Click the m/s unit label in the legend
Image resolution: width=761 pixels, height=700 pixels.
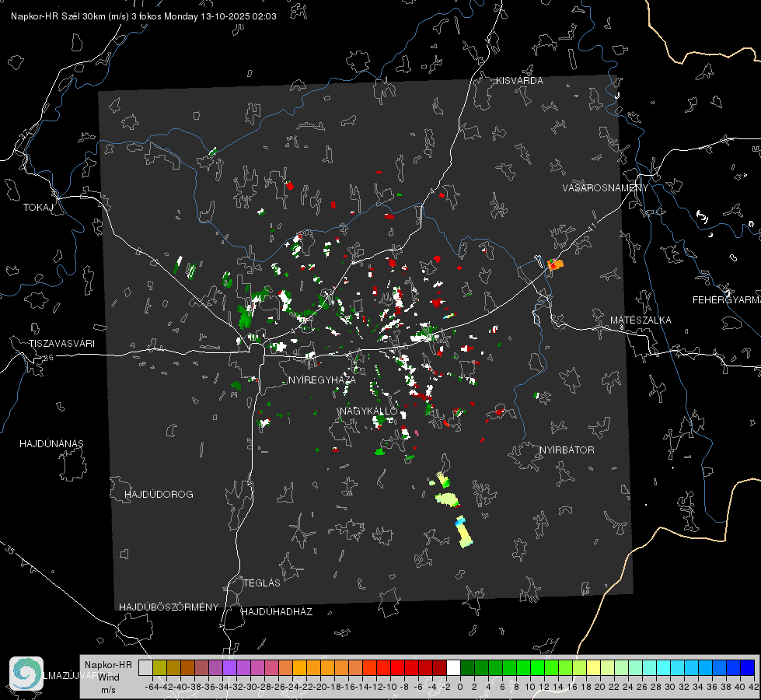coord(108,690)
